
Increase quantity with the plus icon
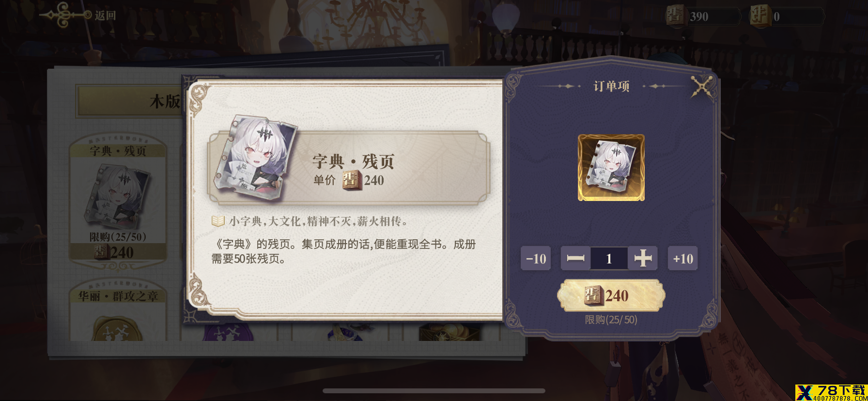click(x=643, y=259)
